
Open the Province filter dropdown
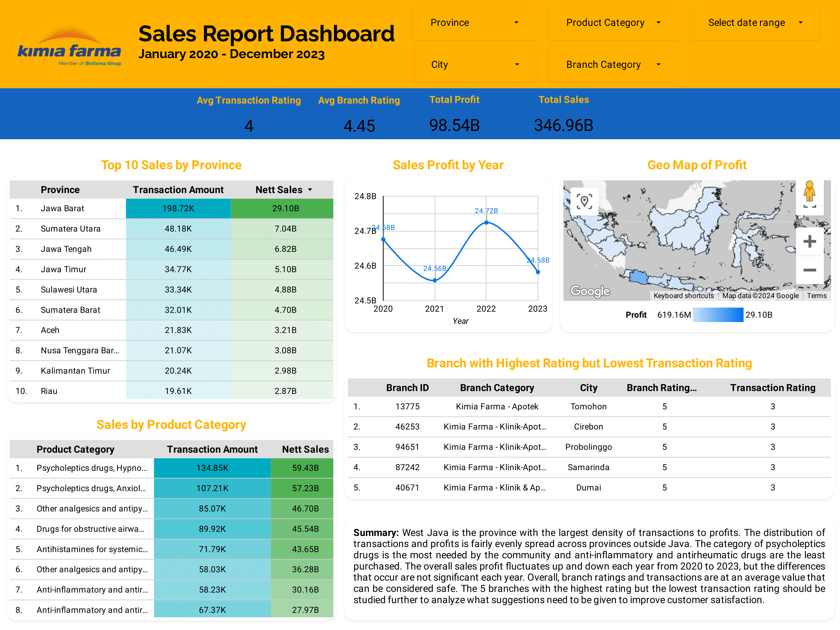point(474,23)
